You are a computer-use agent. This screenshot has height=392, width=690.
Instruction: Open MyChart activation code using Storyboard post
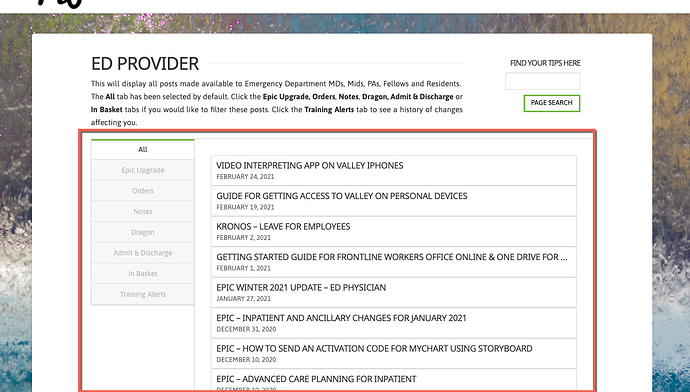(393, 353)
